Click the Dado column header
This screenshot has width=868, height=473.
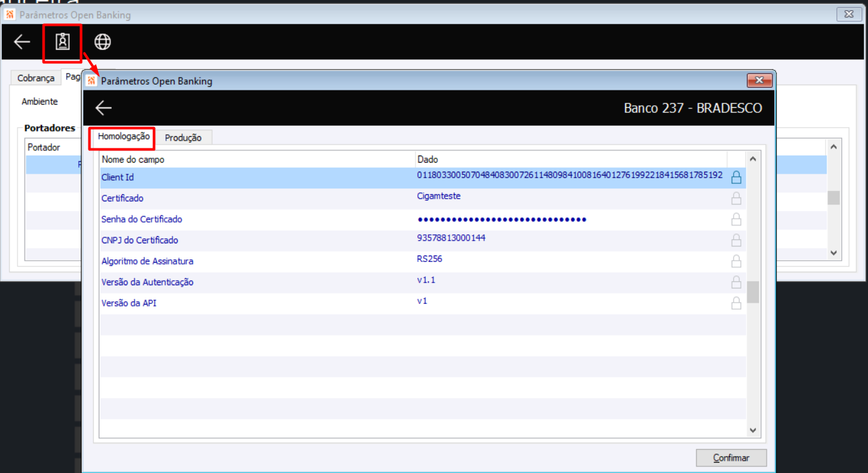[571, 159]
